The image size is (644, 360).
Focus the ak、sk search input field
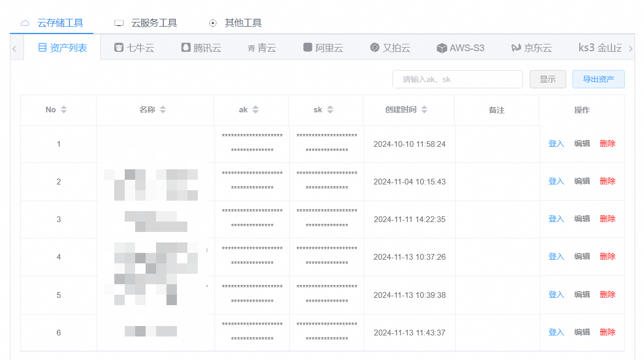[x=457, y=79]
